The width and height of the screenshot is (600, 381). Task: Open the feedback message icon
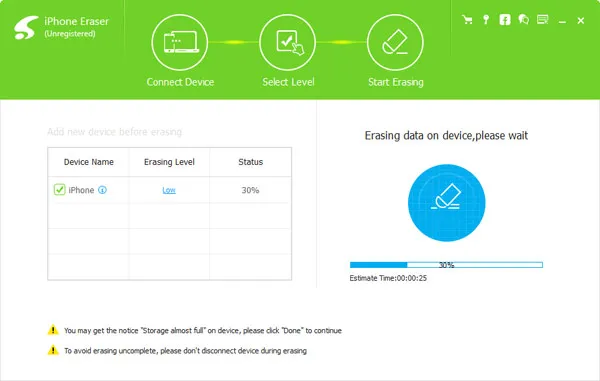tap(543, 20)
